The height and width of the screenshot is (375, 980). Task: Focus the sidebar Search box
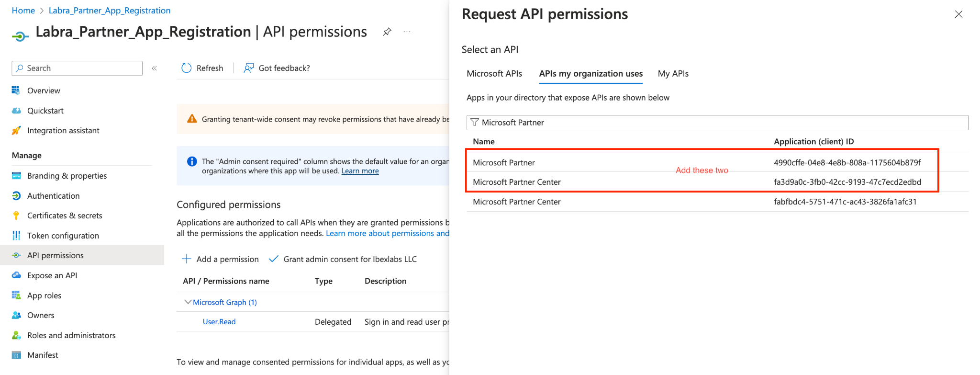point(77,68)
